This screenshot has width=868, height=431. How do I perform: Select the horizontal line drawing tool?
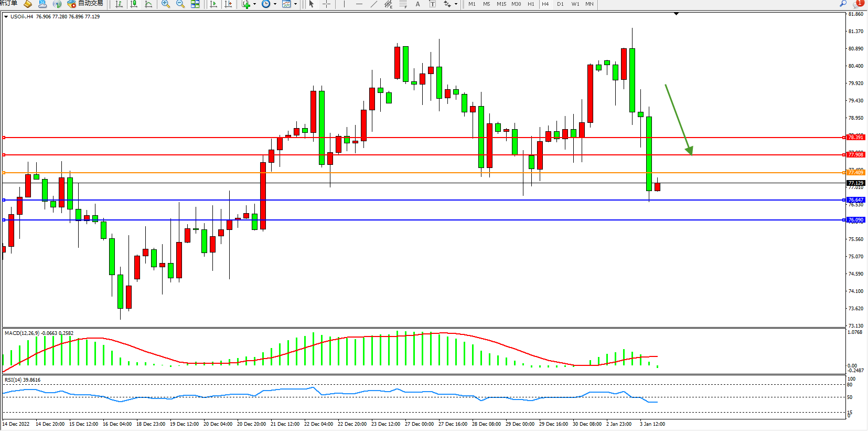[x=359, y=4]
